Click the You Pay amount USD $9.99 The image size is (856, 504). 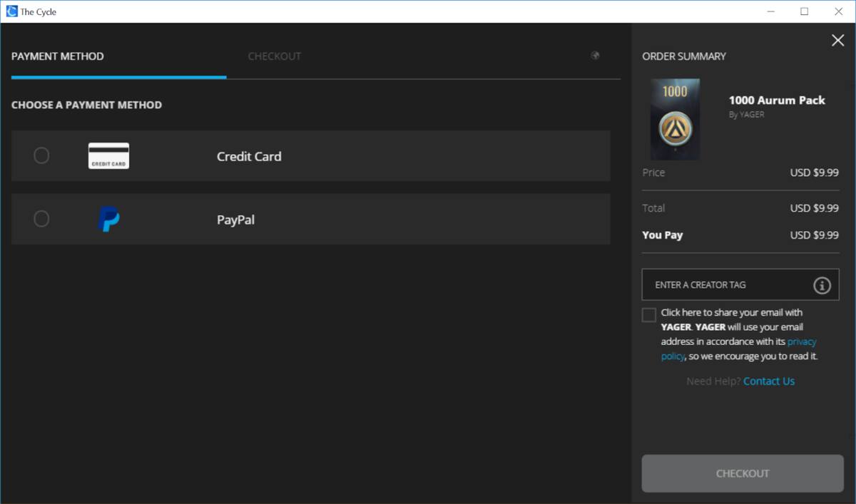coord(815,235)
